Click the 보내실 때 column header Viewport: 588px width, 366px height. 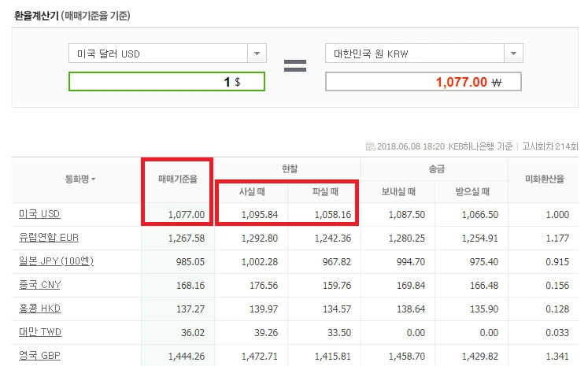[398, 192]
